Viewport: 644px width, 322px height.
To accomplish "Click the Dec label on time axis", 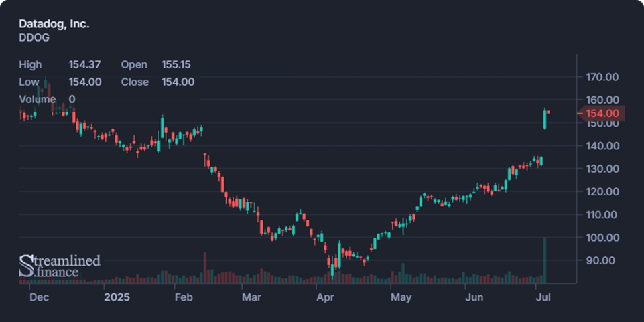I will [39, 297].
